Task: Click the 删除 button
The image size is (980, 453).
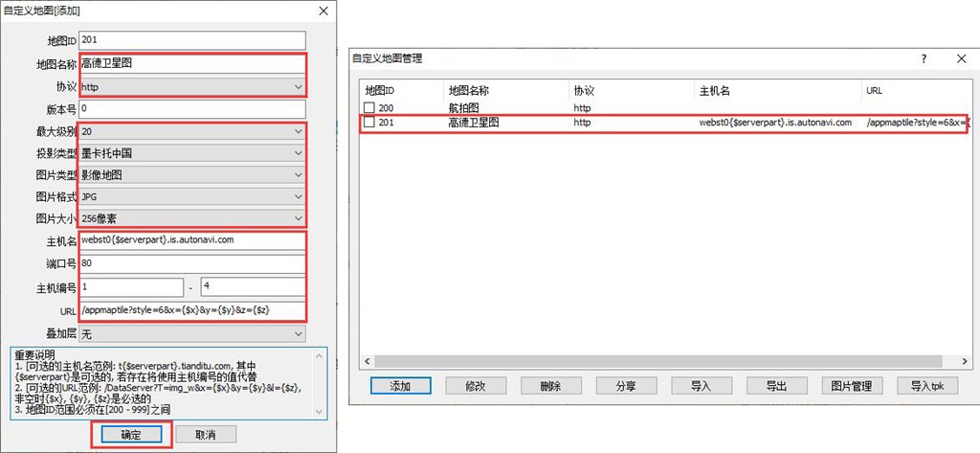Action: tap(550, 386)
